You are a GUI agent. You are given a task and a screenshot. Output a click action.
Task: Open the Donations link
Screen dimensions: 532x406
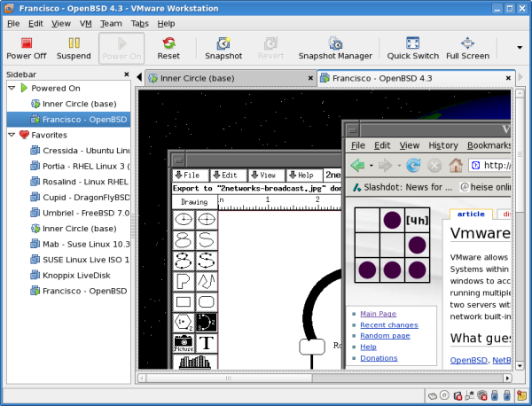379,358
